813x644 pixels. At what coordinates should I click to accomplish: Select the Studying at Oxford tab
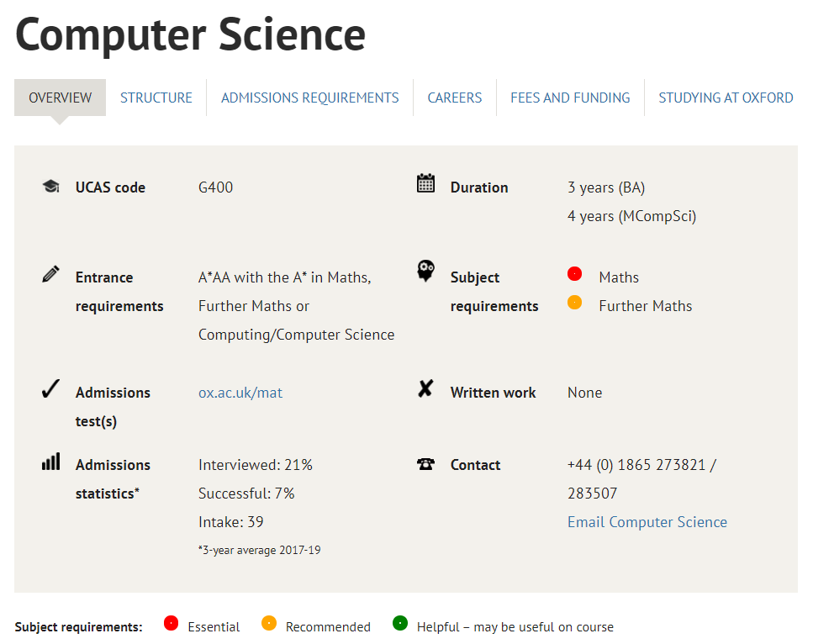tap(726, 98)
